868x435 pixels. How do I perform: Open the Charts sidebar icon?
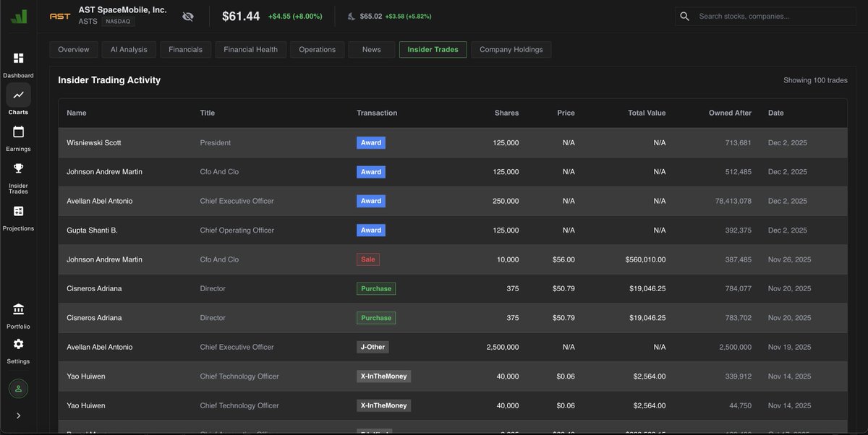pyautogui.click(x=18, y=95)
